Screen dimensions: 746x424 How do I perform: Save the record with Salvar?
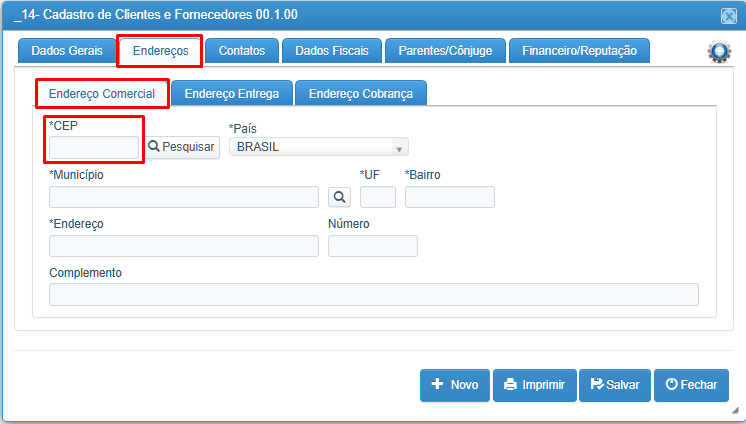pos(615,385)
